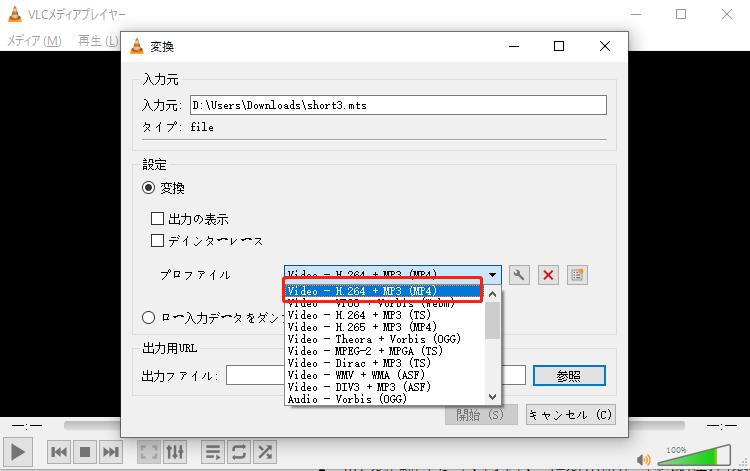
Task: Skip to next media track
Action: (110, 452)
